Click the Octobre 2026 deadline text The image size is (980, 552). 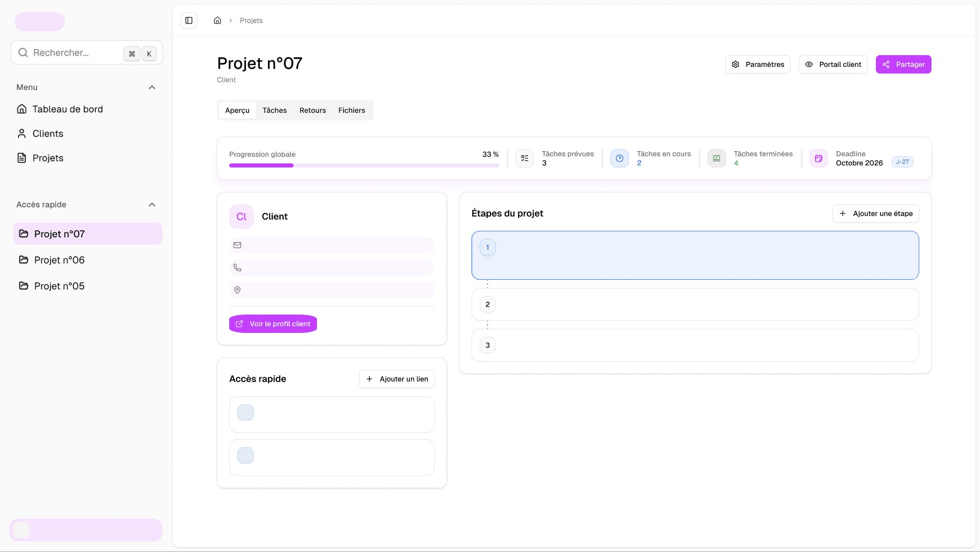pyautogui.click(x=860, y=163)
